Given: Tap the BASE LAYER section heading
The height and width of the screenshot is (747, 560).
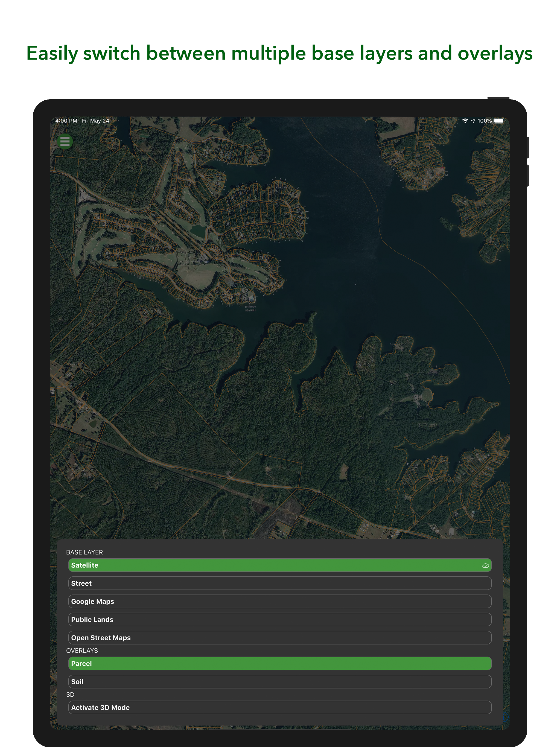Looking at the screenshot, I should click(84, 552).
